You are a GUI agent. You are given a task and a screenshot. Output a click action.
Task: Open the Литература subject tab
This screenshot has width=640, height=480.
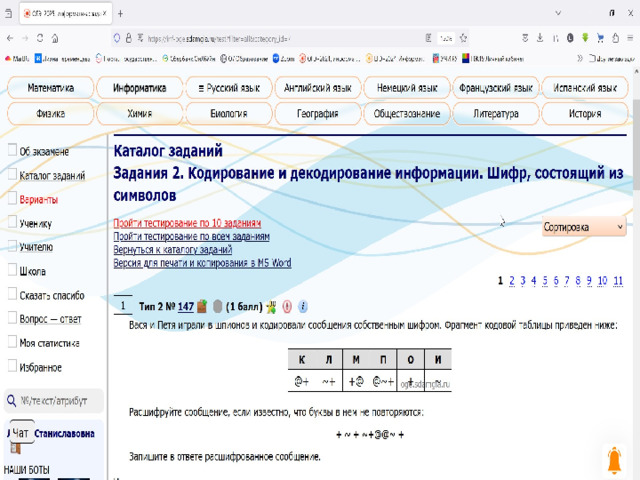(x=496, y=113)
